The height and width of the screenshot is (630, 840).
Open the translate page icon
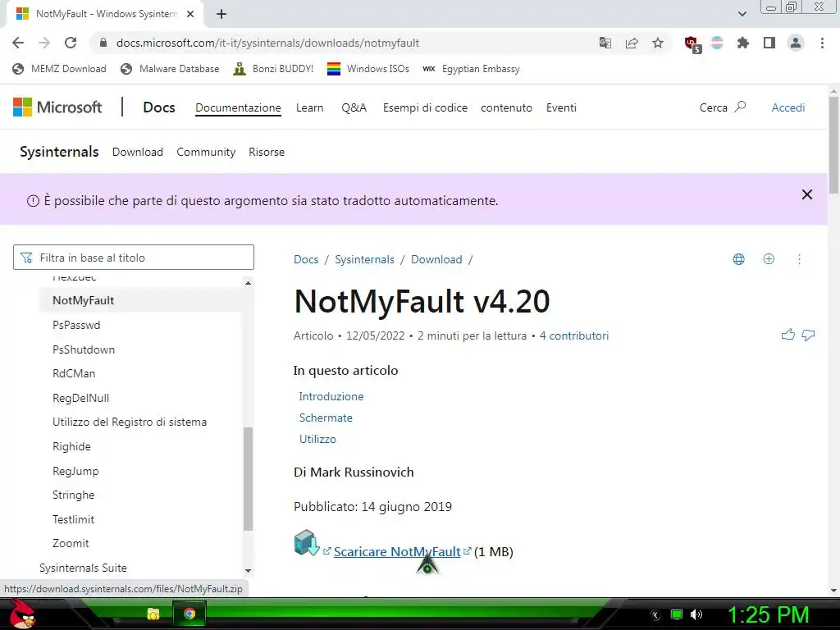click(605, 43)
